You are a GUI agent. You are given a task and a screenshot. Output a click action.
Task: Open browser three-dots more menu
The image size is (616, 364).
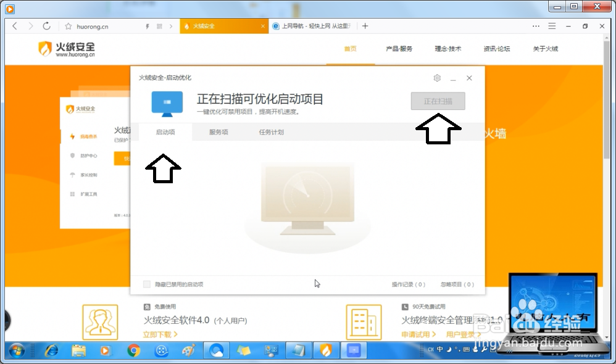click(536, 26)
